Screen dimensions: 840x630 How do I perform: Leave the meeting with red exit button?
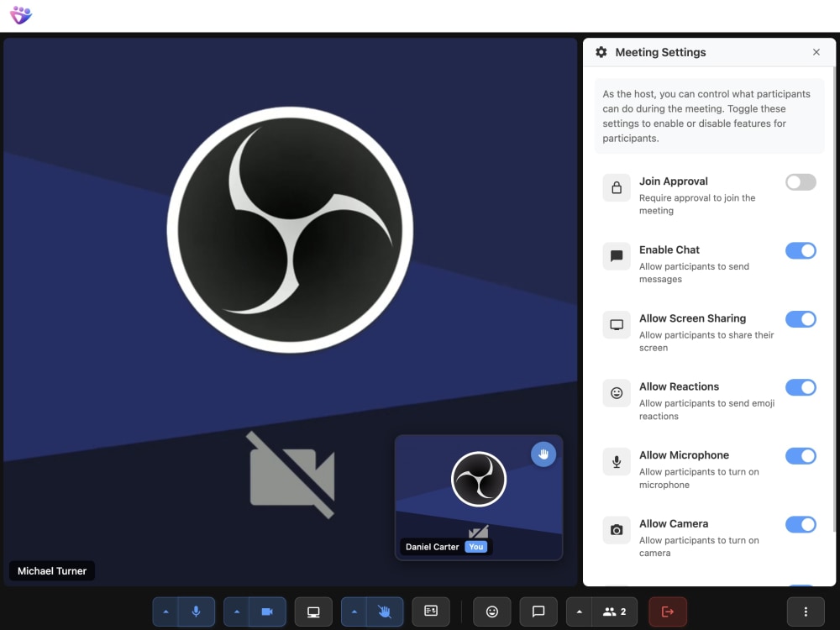click(x=668, y=612)
